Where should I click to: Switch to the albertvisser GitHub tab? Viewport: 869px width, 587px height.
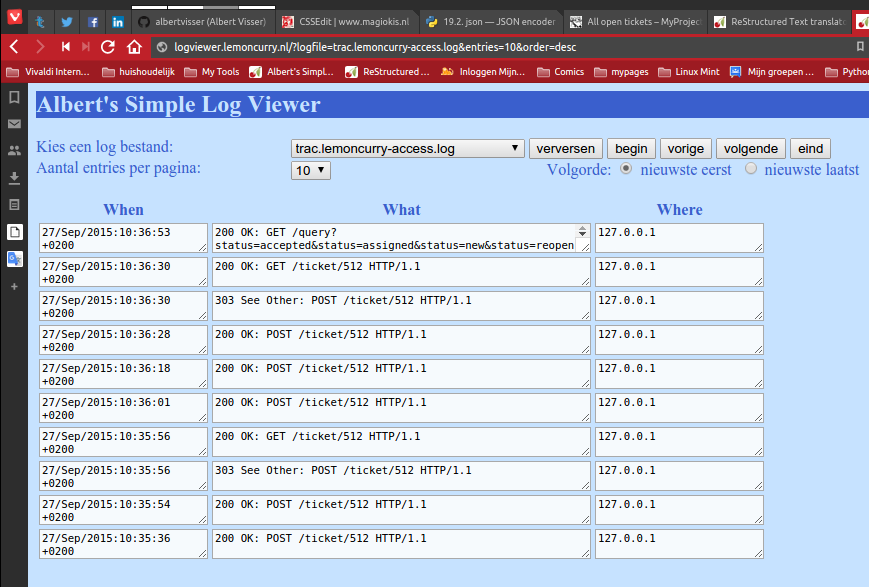pos(203,22)
